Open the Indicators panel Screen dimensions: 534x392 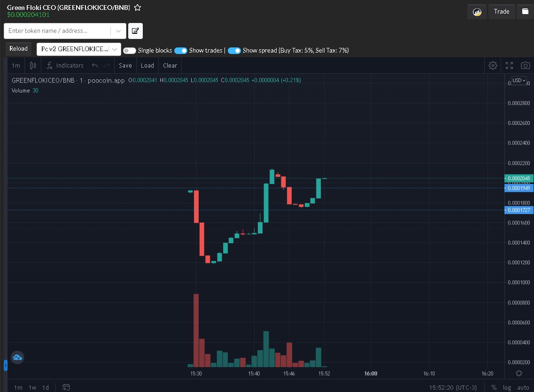pos(65,65)
